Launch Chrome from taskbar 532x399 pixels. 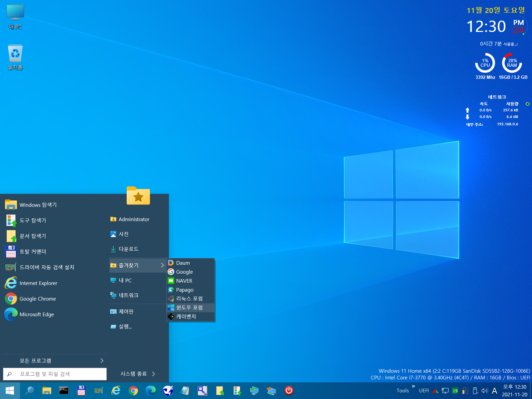[x=133, y=391]
